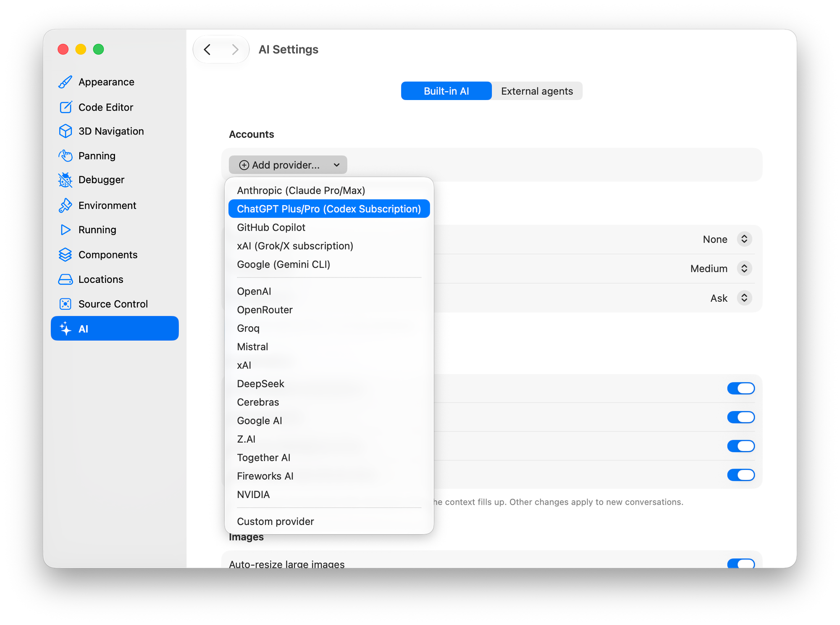Pick DeepSeek from the list
Viewport: 840px width, 625px height.
[x=329, y=384]
